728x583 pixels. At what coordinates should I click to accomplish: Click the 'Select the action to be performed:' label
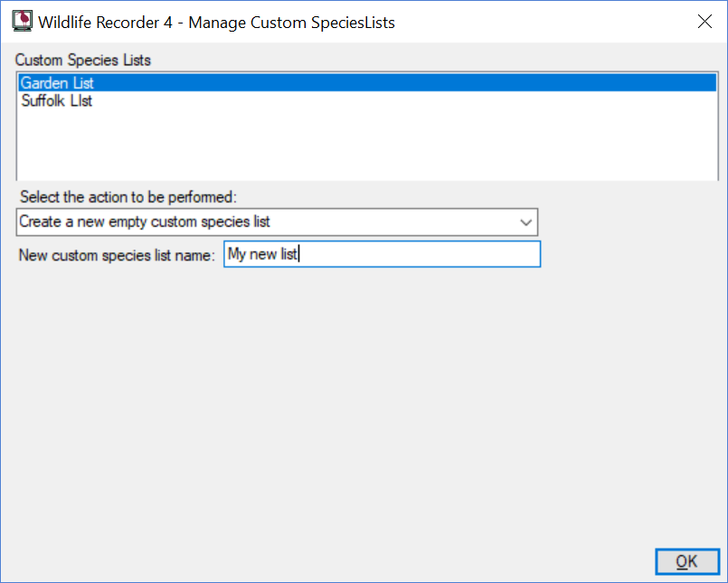pos(128,197)
